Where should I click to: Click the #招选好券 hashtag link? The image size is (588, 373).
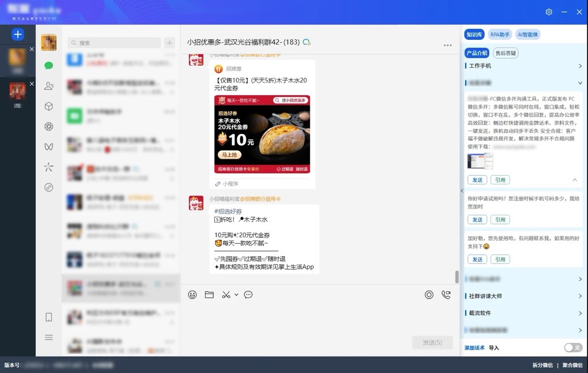point(228,211)
